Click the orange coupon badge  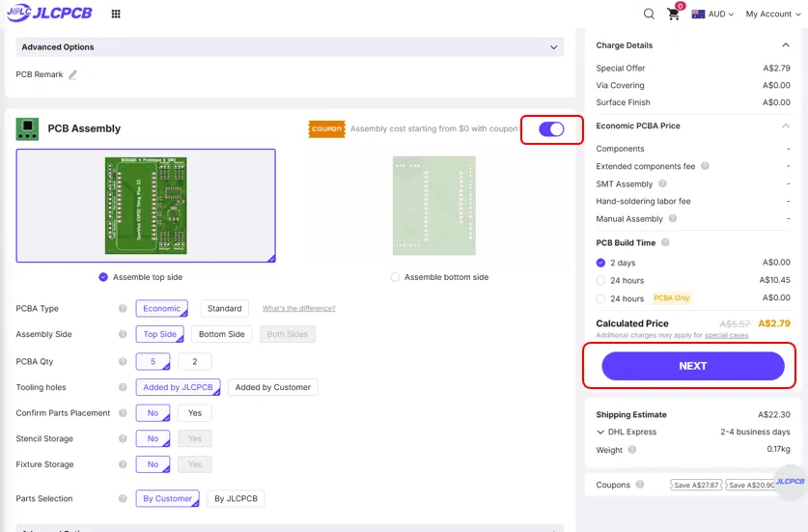click(x=326, y=128)
